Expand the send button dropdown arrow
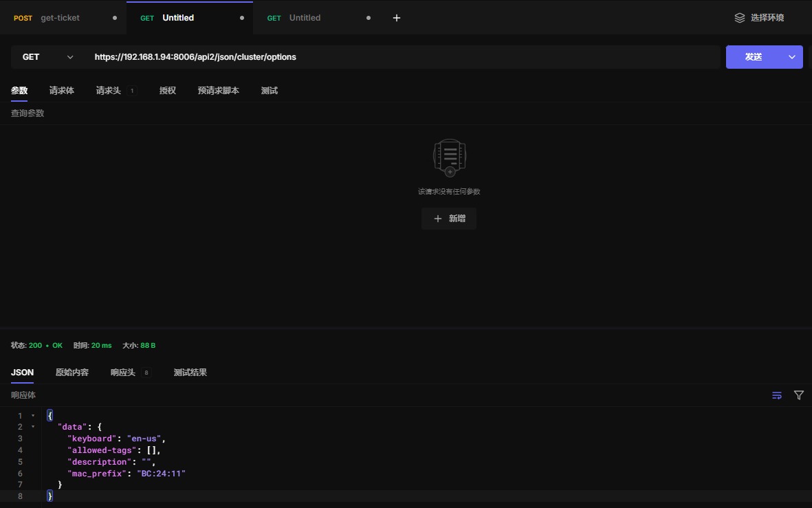Screen dimensions: 812x508 pyautogui.click(x=791, y=57)
